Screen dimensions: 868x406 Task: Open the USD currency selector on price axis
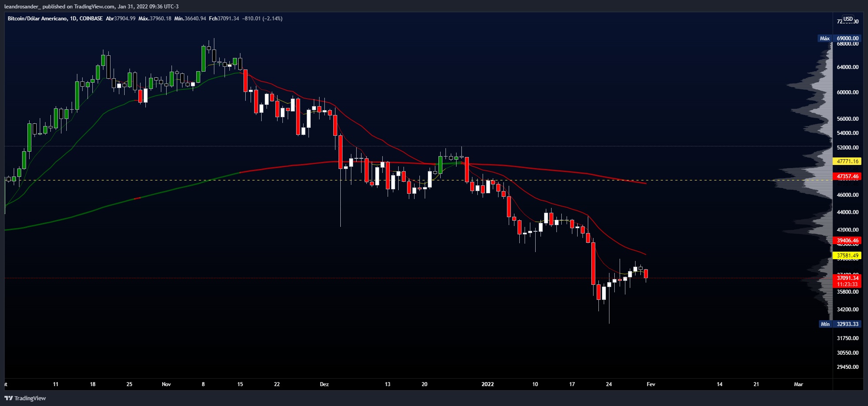coord(848,19)
